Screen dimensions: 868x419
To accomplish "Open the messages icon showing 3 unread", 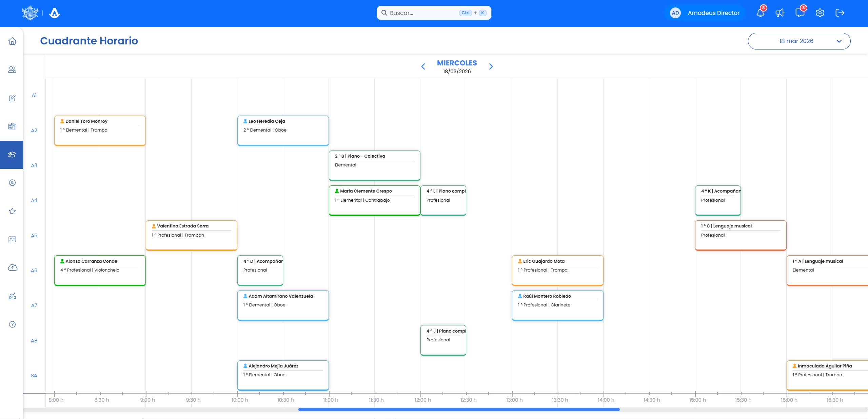I will (x=800, y=13).
